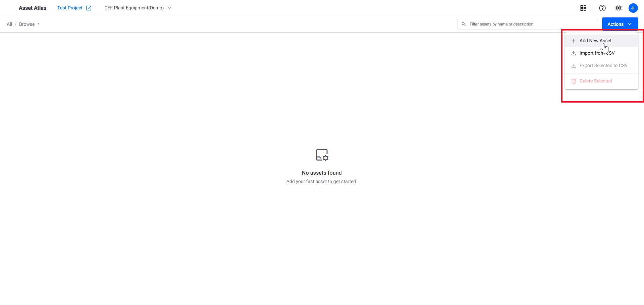
Task: Click the No assets found heading
Action: tap(322, 173)
